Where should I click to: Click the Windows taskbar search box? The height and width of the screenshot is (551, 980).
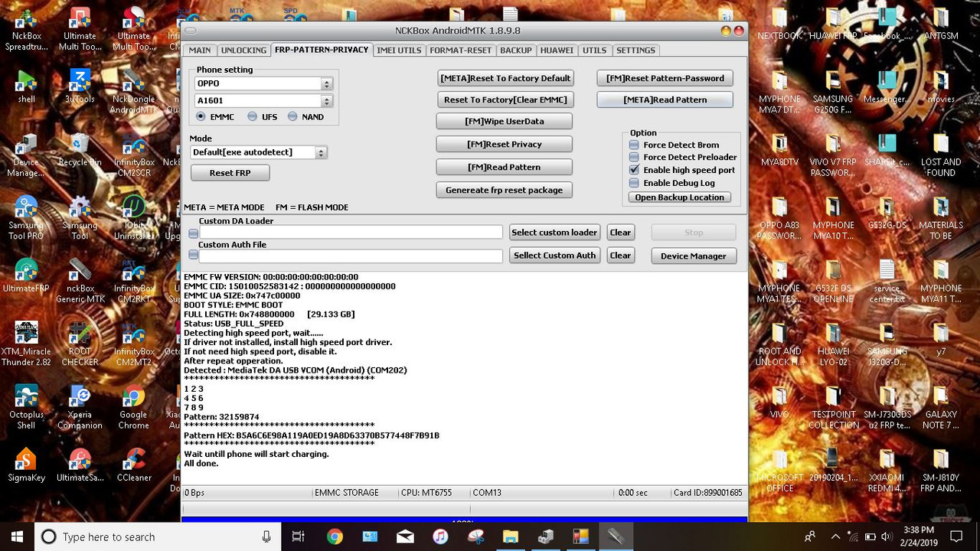tap(156, 536)
